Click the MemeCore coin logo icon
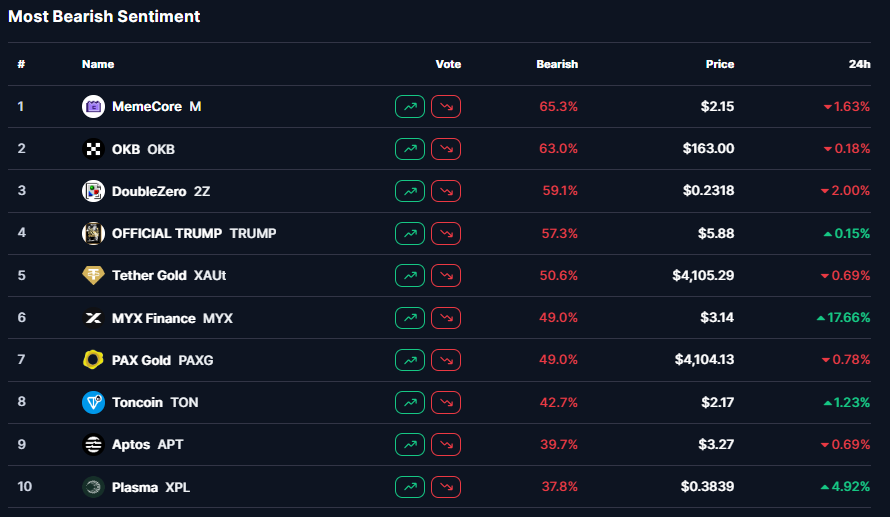 pos(93,106)
